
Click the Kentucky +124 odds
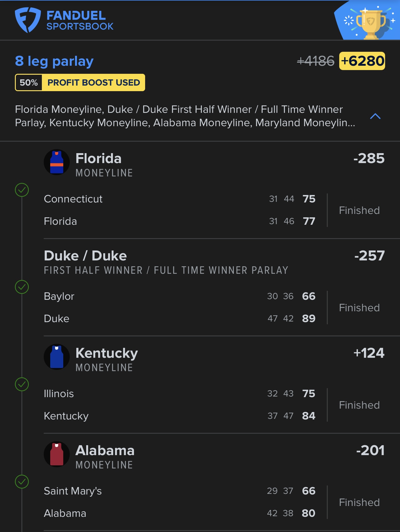click(369, 353)
